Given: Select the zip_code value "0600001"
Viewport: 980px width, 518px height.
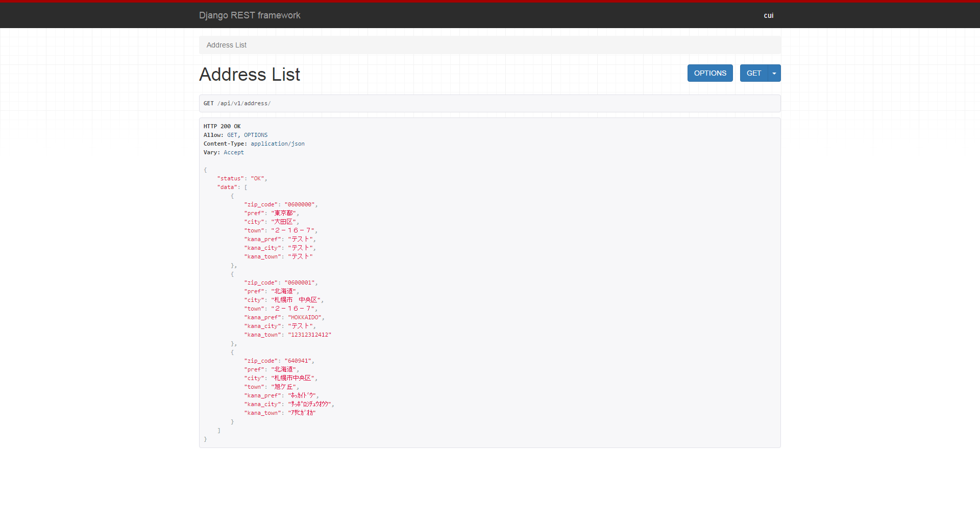Looking at the screenshot, I should point(300,282).
